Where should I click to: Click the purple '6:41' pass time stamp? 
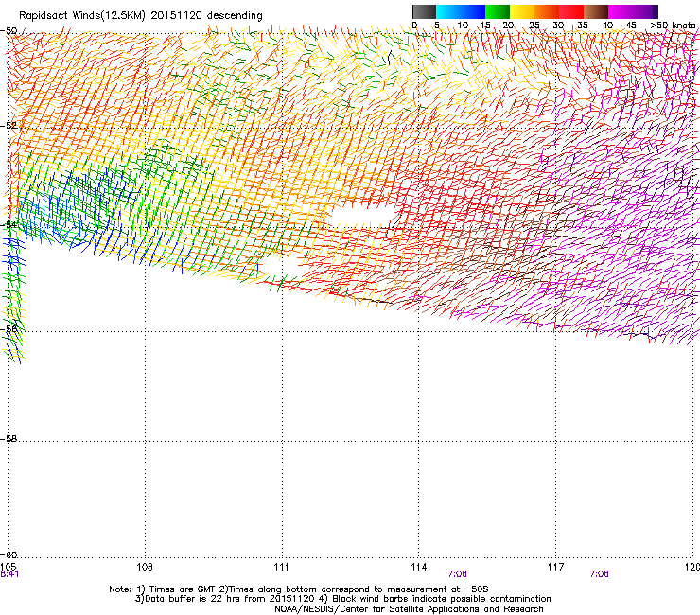9,574
